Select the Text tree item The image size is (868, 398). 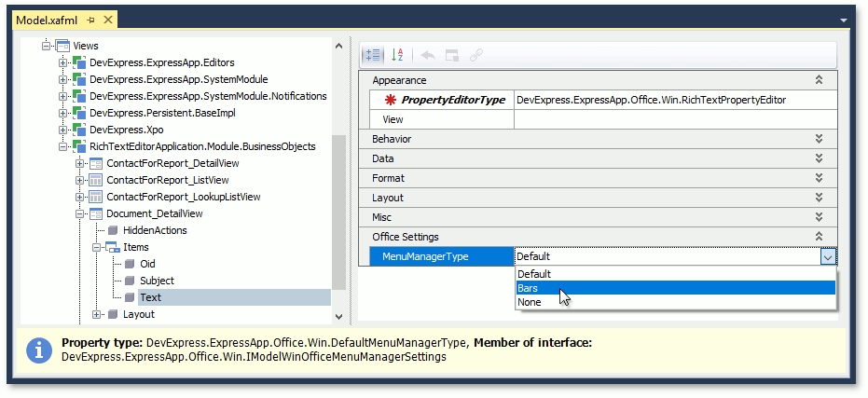pos(150,297)
